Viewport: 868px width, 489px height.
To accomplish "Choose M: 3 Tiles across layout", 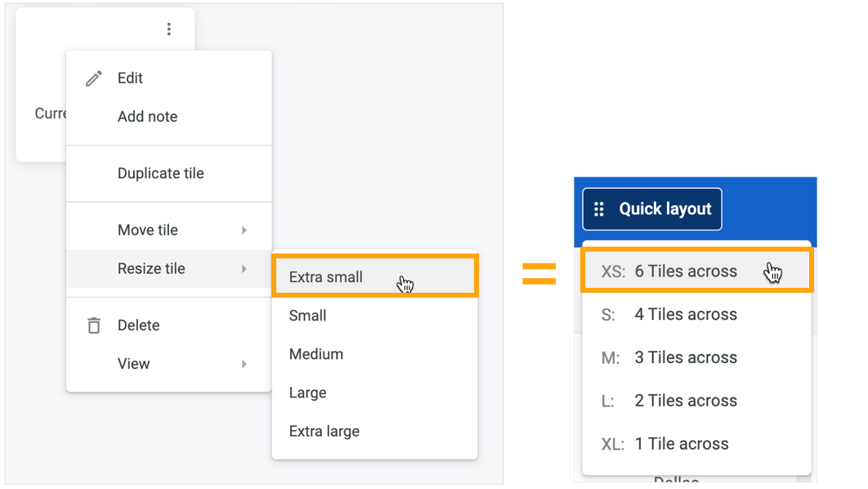I will coord(697,357).
